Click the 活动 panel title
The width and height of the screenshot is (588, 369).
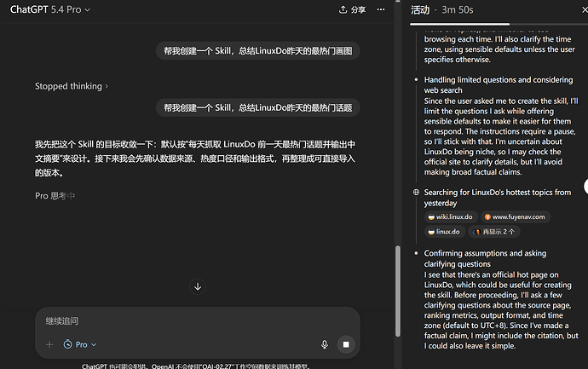point(420,9)
